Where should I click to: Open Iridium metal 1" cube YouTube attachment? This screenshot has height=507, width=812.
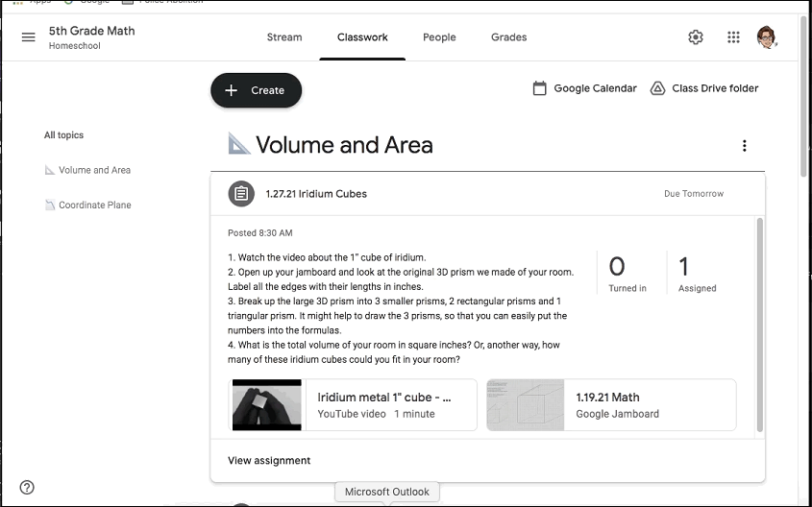pos(353,405)
